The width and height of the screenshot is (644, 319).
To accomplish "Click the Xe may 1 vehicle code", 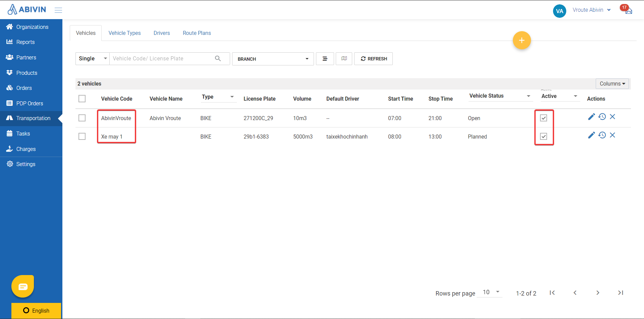I will [x=112, y=137].
